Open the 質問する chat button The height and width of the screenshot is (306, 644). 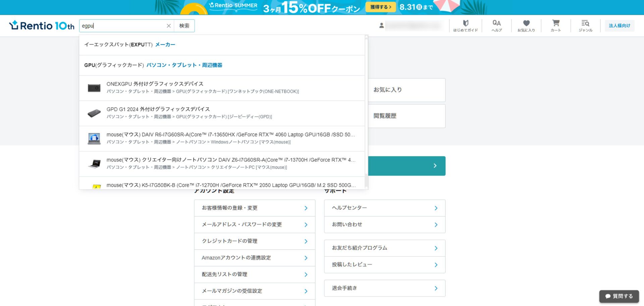[x=619, y=296]
